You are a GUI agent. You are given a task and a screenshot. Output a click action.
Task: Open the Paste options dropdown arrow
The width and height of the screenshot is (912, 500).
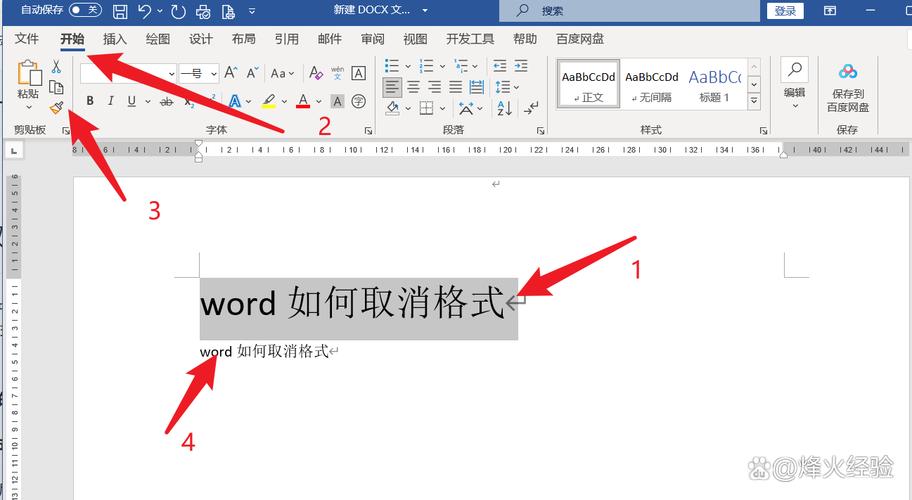[28, 108]
